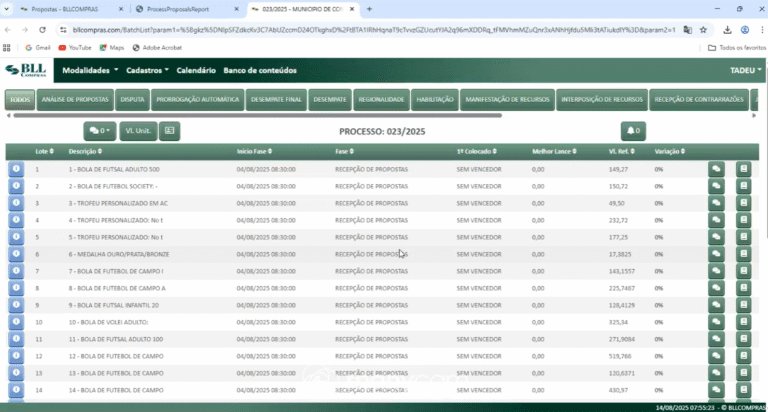Select the TODOS phase tab
Image resolution: width=768 pixels, height=412 pixels.
(x=20, y=99)
